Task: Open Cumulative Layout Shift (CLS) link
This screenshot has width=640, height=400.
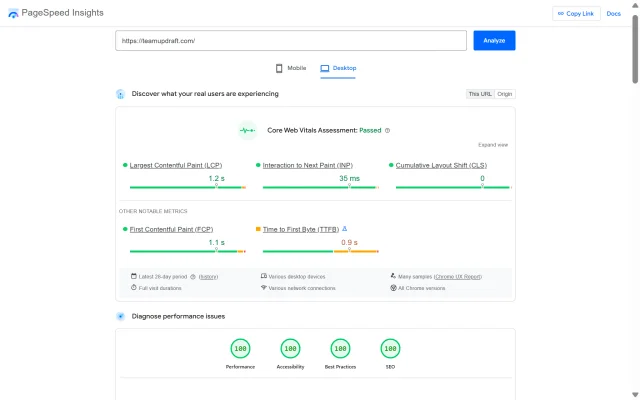Action: pos(441,165)
